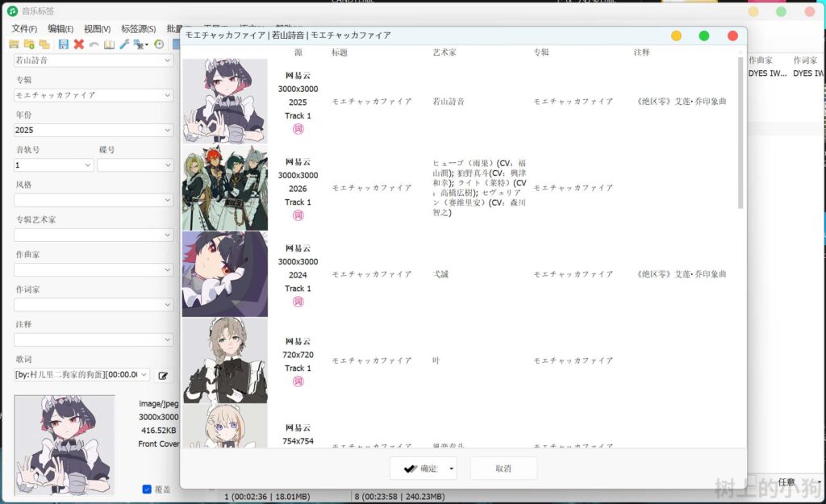Image resolution: width=826 pixels, height=504 pixels.
Task: Open the 编辑(E) menu
Action: coord(60,29)
